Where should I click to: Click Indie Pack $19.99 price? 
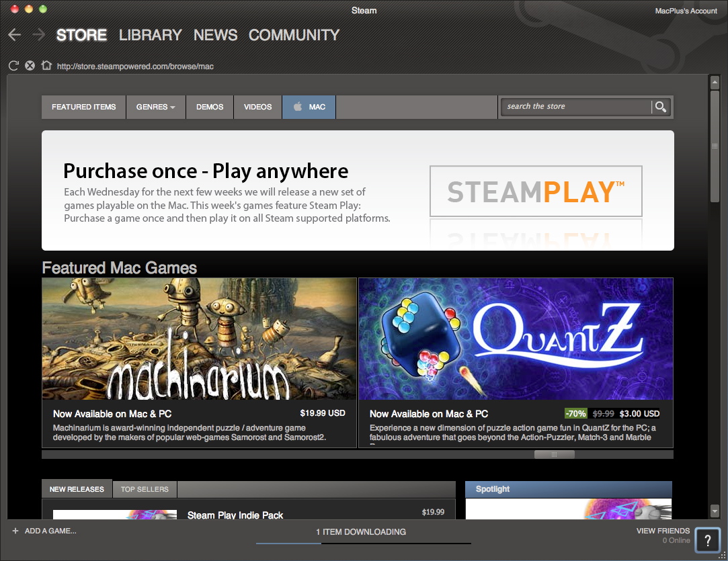point(433,512)
